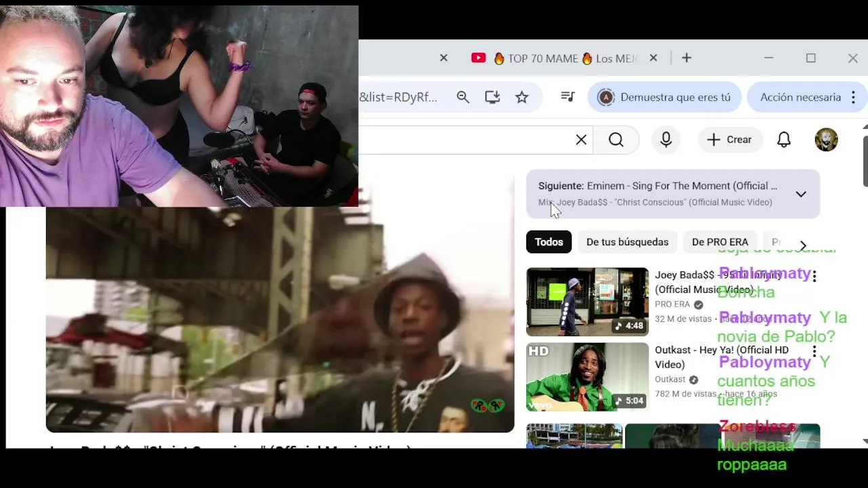The width and height of the screenshot is (868, 488).
Task: Select the De tus búsquedas filter chip
Action: pos(627,242)
